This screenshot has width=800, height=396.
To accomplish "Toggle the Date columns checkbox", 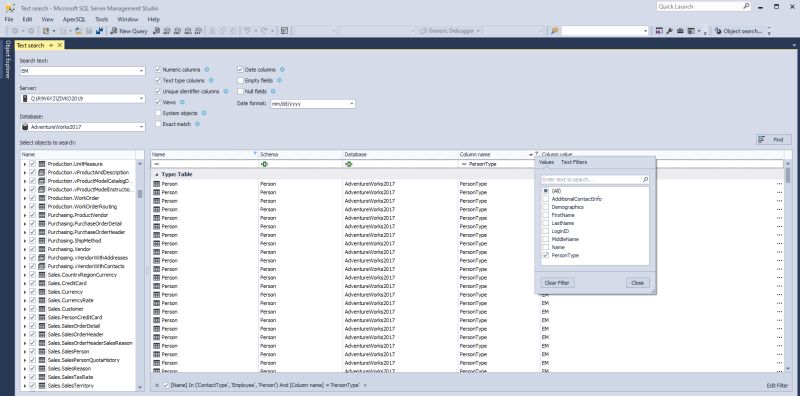I will 240,69.
